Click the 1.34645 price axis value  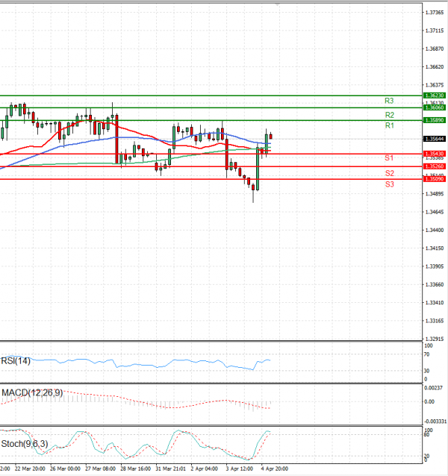pyautogui.click(x=435, y=212)
